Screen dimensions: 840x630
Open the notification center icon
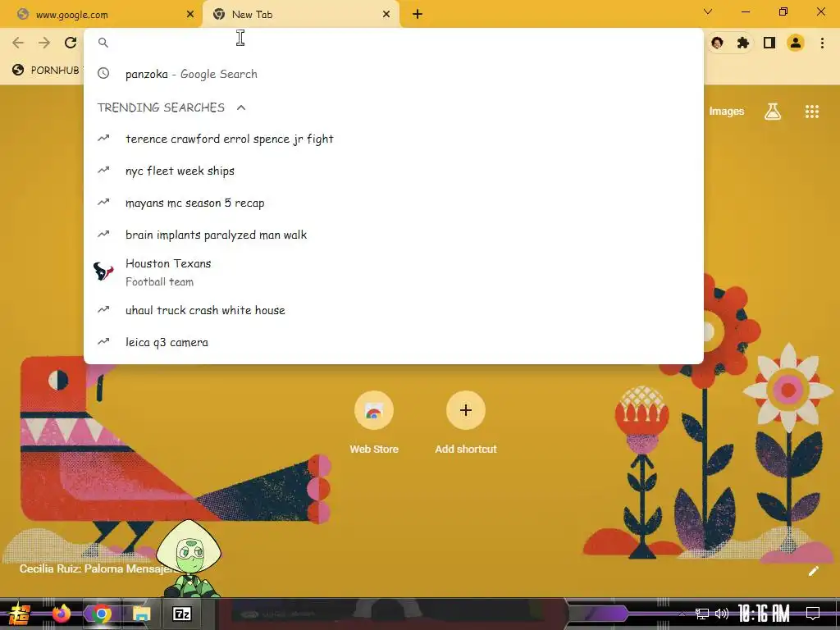tap(813, 614)
